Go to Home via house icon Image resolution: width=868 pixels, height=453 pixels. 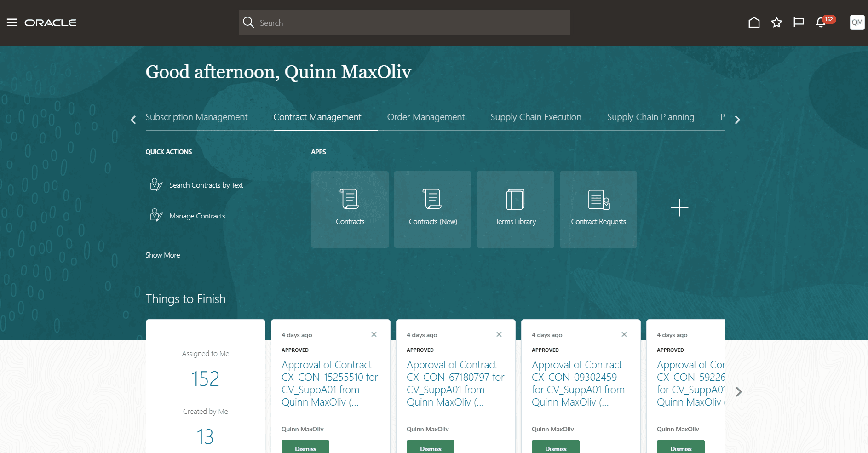(754, 23)
